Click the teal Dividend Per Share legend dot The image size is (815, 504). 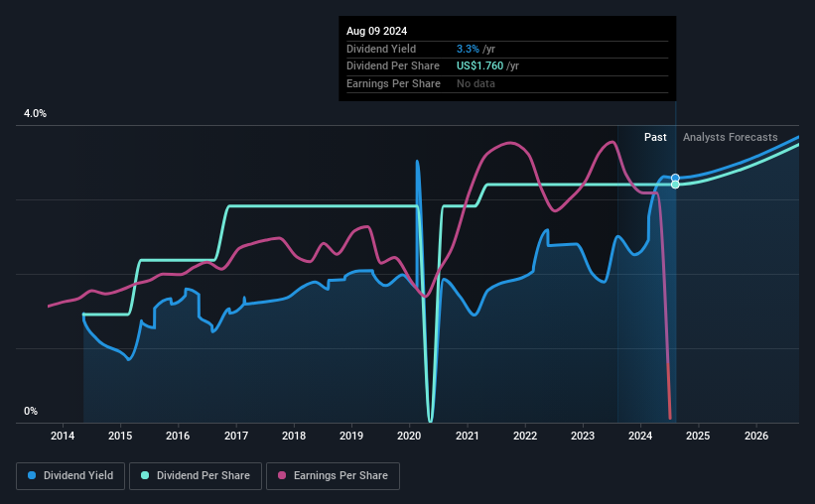(145, 475)
